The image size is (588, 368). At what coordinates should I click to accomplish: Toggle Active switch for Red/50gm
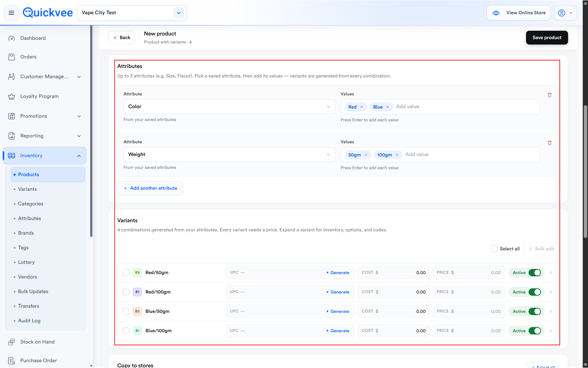[x=535, y=273]
